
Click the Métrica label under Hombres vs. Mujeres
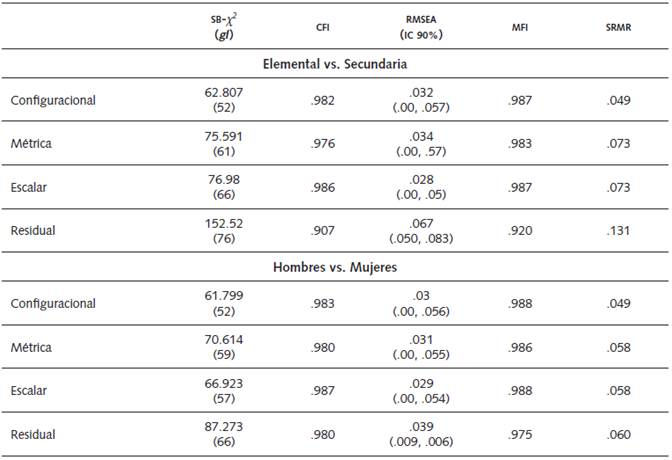(x=31, y=347)
